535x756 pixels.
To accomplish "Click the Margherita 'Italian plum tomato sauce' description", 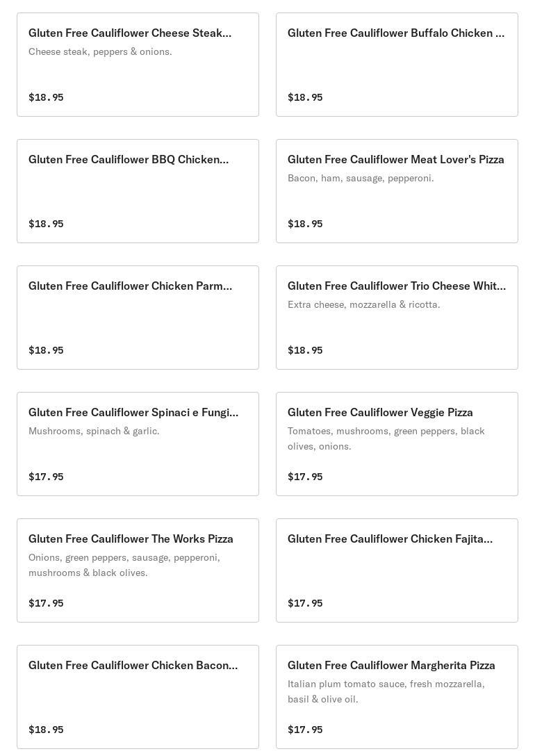I will pos(386,691).
